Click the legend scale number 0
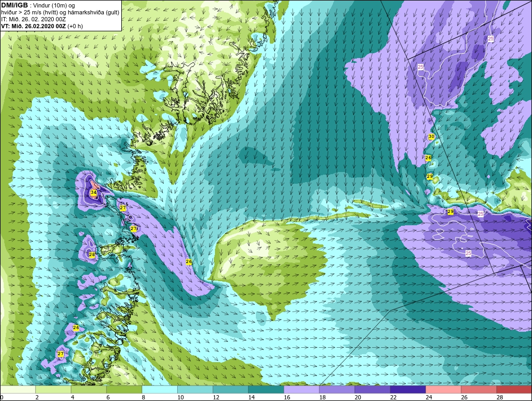The image size is (532, 401). coord(2,397)
